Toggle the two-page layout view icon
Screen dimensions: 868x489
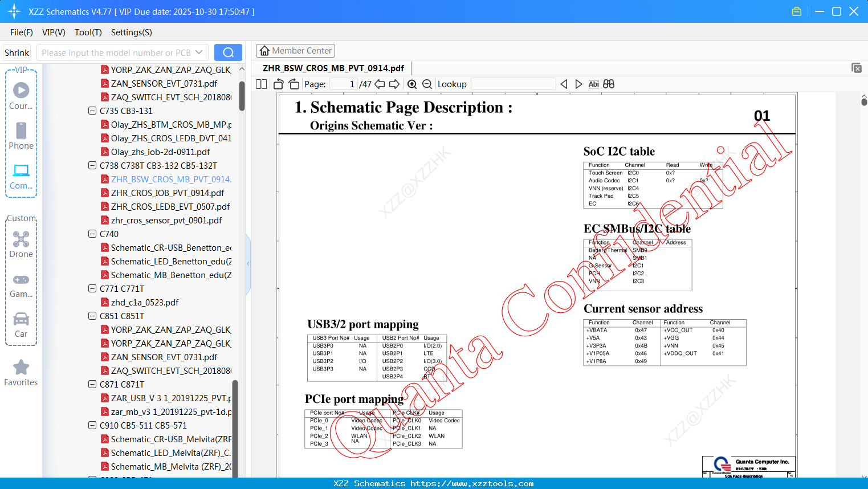click(262, 84)
